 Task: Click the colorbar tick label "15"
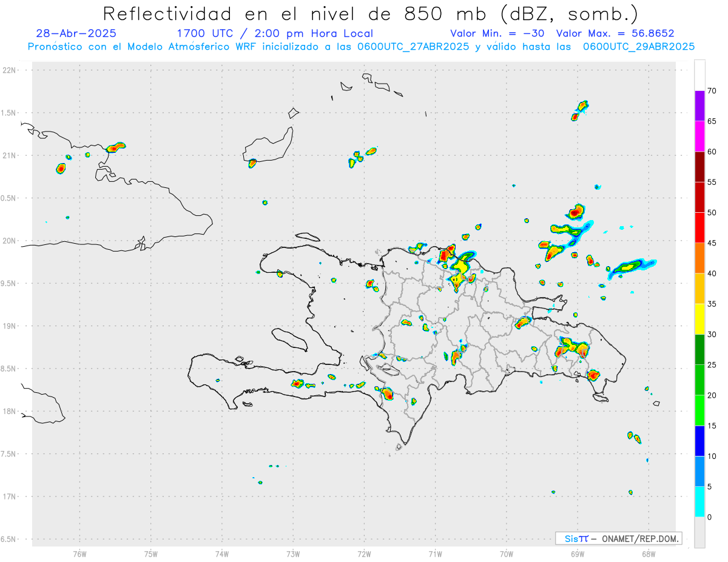pyautogui.click(x=712, y=426)
